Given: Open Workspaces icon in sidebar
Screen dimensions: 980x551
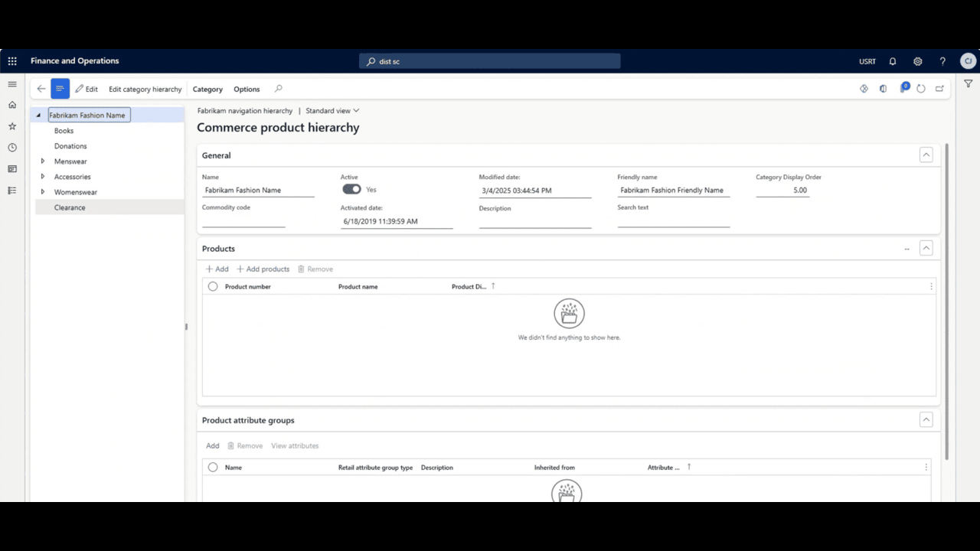Looking at the screenshot, I should pyautogui.click(x=12, y=169).
